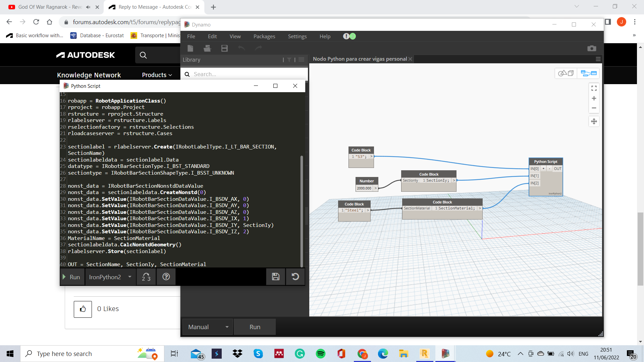Run the Dynamo graph
644x362 pixels.
point(254,326)
